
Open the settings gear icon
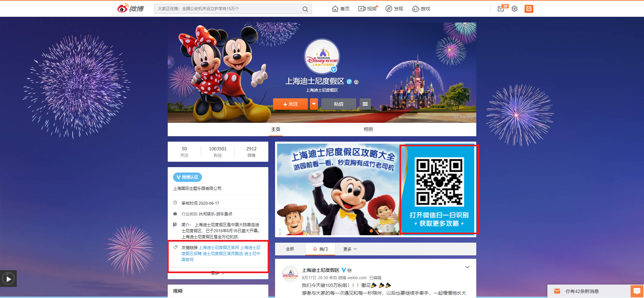(515, 9)
